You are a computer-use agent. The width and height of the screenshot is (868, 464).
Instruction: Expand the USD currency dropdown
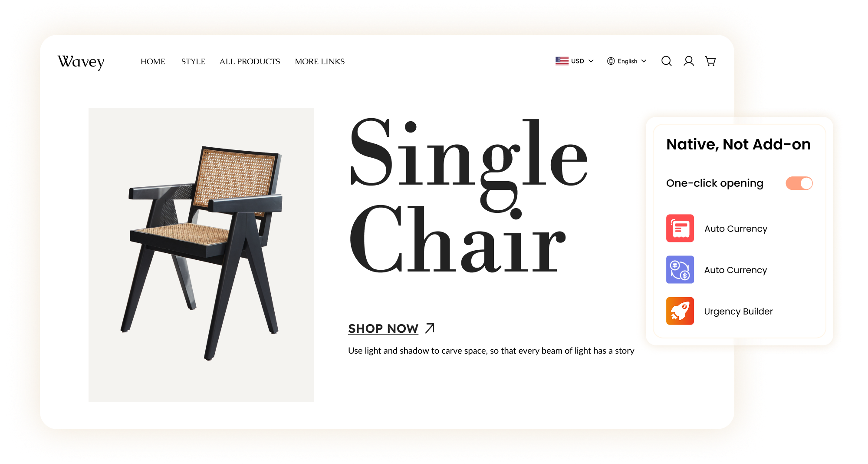pyautogui.click(x=575, y=61)
